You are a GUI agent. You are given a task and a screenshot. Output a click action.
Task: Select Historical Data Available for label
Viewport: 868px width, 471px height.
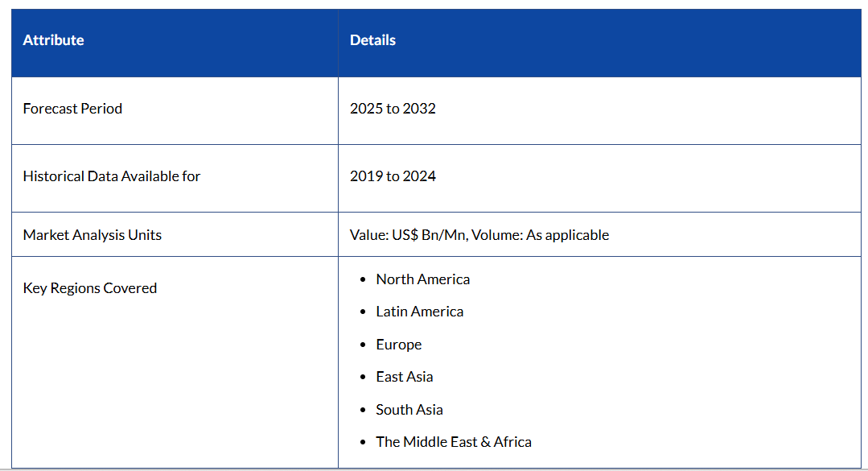tap(111, 176)
